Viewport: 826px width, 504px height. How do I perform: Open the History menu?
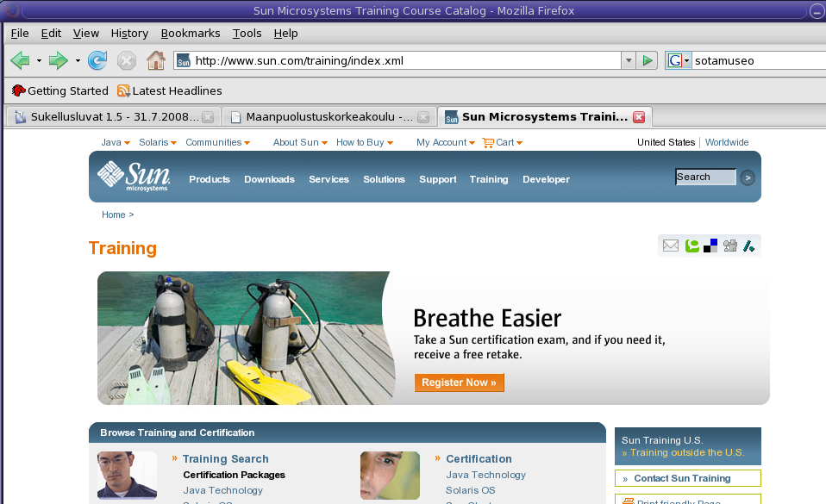click(129, 34)
